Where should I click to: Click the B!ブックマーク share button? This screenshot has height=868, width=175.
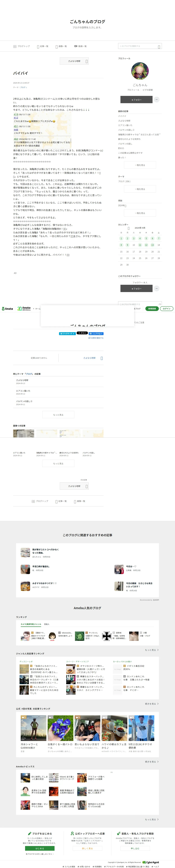pos(67,334)
